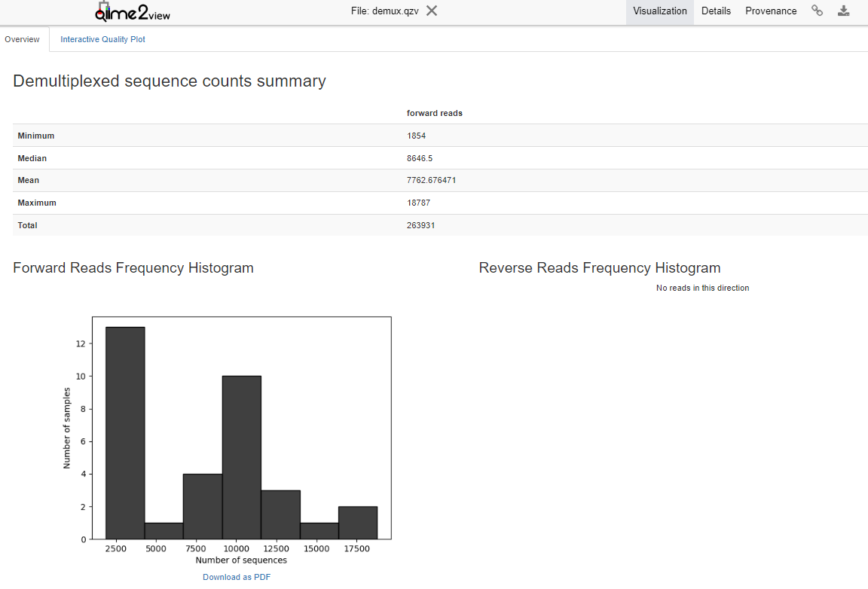Click the forward reads column header
868x589 pixels.
435,113
